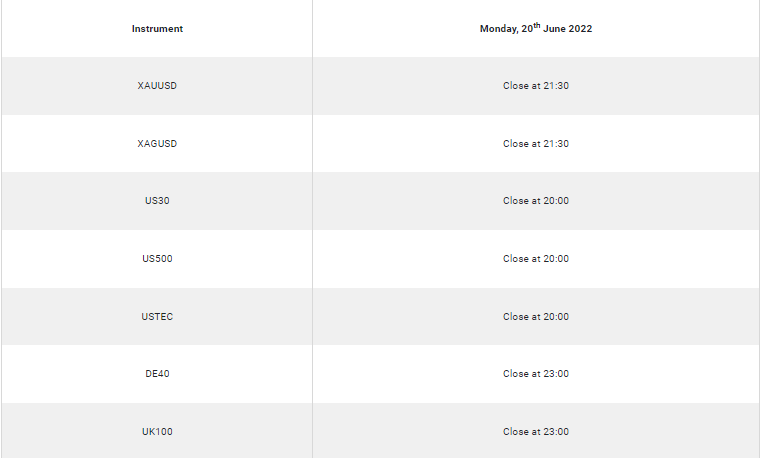Select the XAGUSD instrument cell
This screenshot has width=760, height=458.
point(157,144)
